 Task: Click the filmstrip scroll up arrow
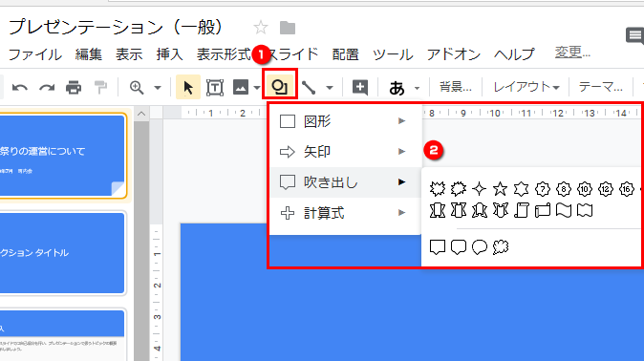pos(141,114)
